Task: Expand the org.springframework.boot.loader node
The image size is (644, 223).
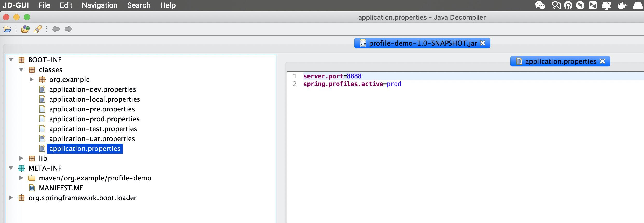Action: point(11,198)
